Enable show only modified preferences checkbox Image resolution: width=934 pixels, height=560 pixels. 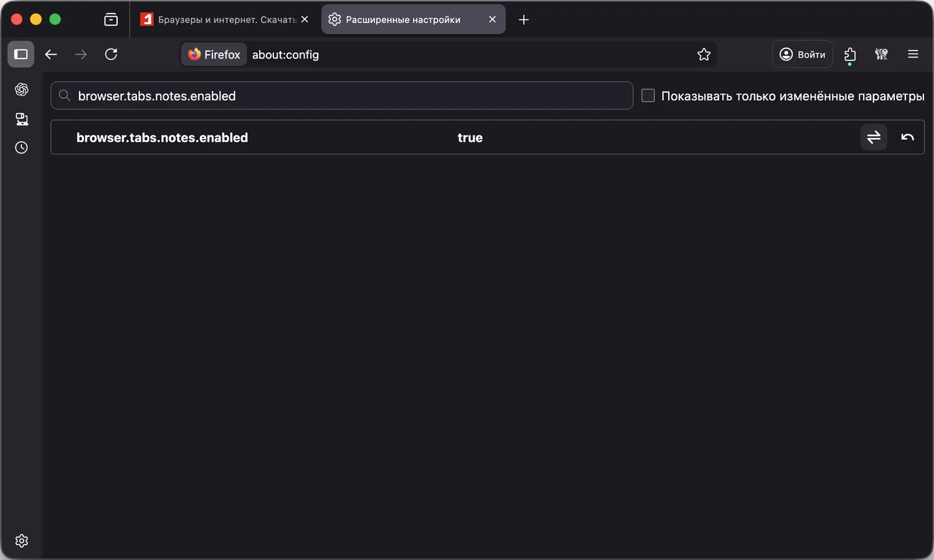648,96
